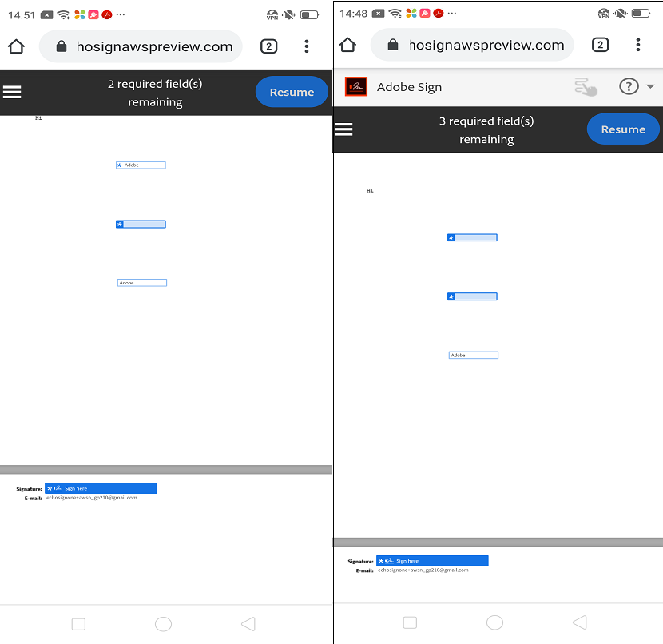This screenshot has height=644, width=663.
Task: Open three-dot browser menu in right screen
Action: click(638, 45)
